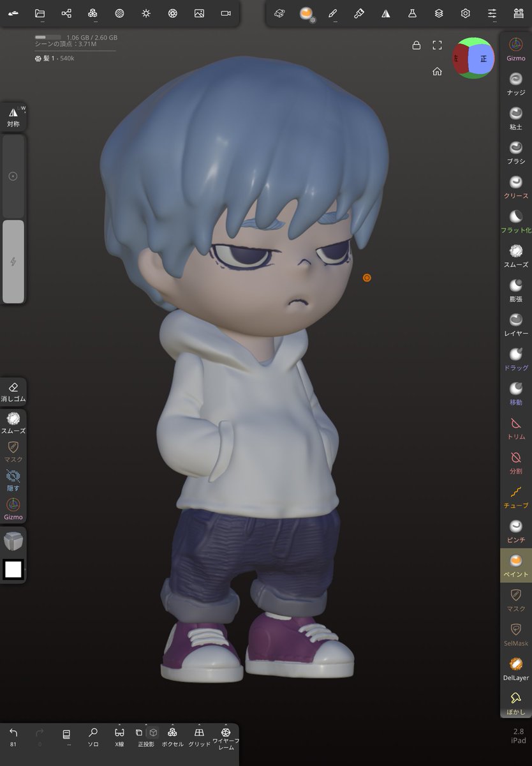This screenshot has width=532, height=766.
Task: Redo the last undone action
Action: [40, 737]
